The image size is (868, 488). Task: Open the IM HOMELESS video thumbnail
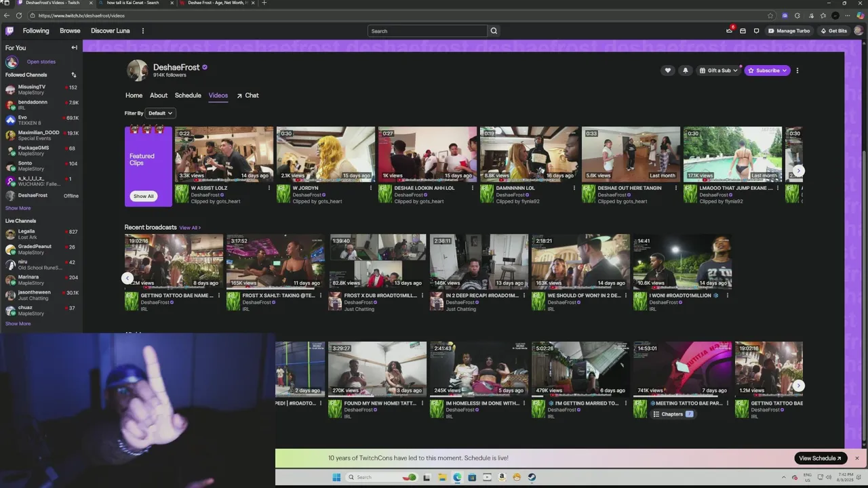pyautogui.click(x=479, y=369)
